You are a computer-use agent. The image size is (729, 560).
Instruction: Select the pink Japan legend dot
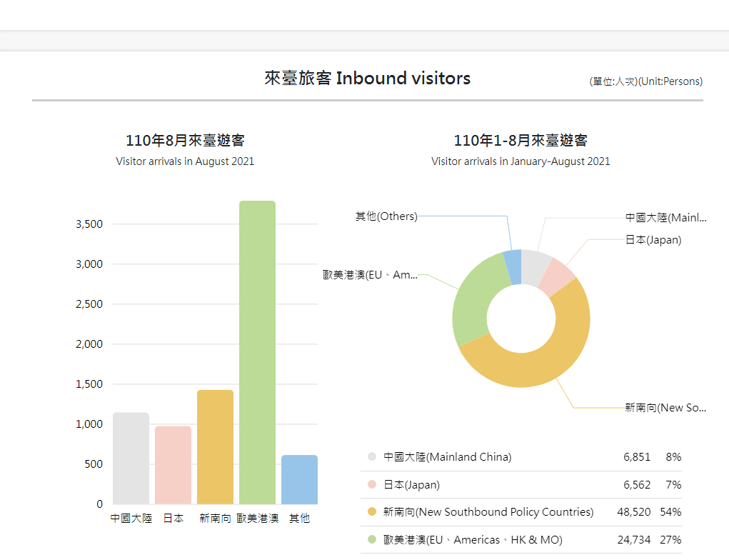click(x=371, y=484)
